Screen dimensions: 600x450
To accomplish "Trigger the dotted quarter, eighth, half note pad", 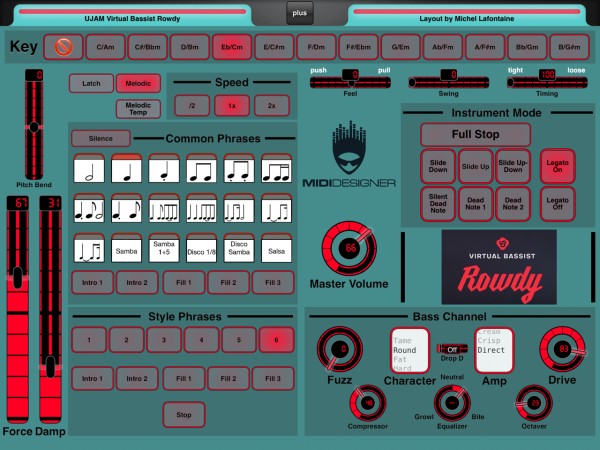I will pos(89,209).
